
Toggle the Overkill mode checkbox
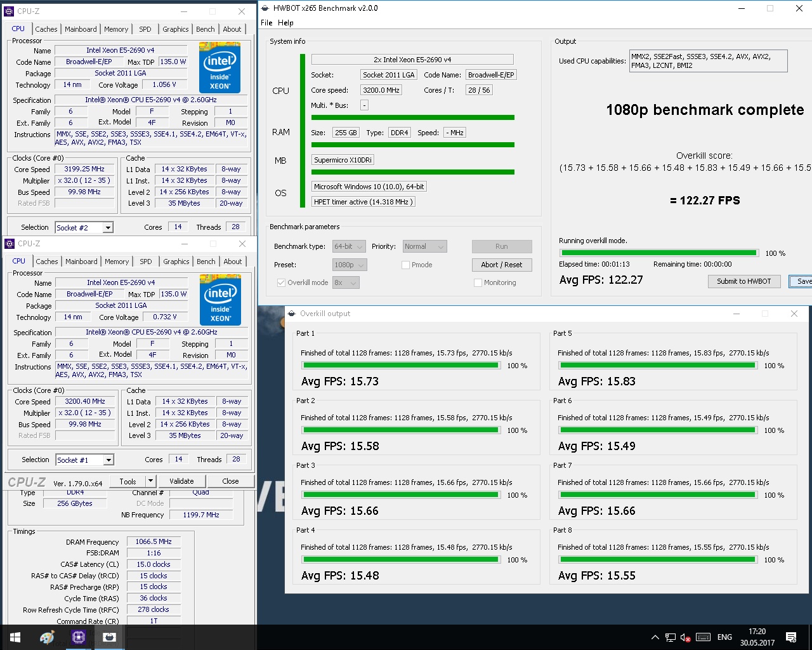coord(281,283)
